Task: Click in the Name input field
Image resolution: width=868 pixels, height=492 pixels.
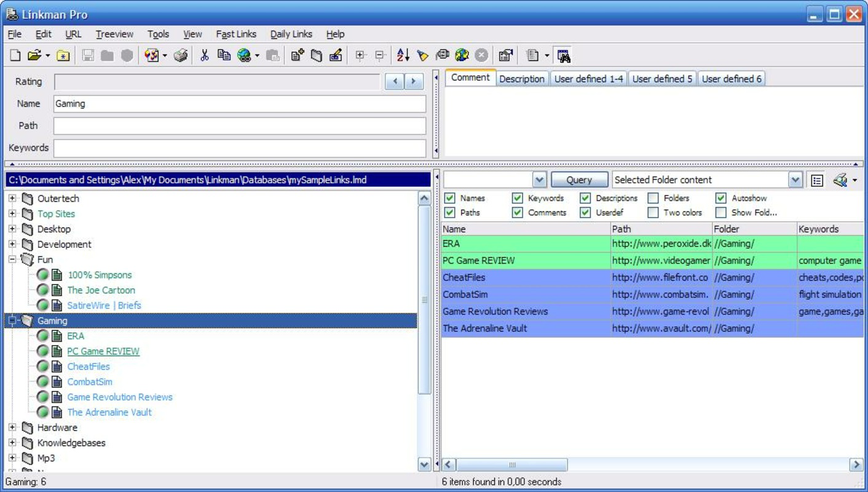Action: (x=240, y=103)
